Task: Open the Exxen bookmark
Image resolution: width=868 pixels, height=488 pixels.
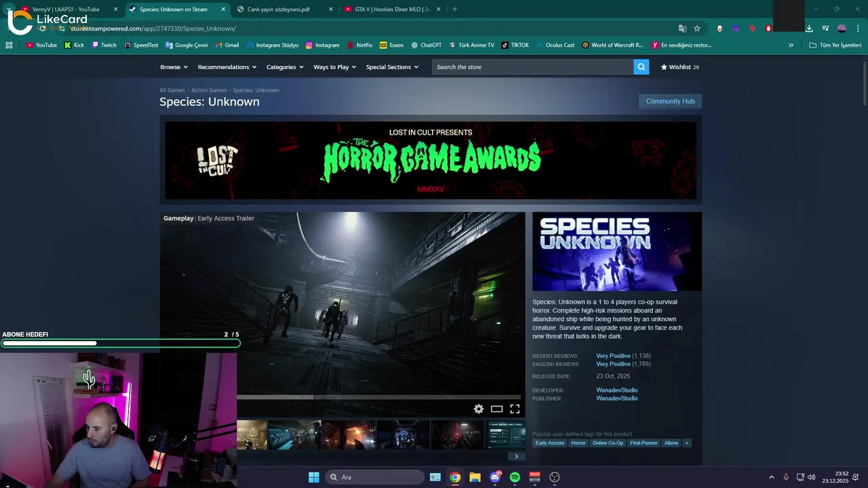Action: tap(392, 45)
